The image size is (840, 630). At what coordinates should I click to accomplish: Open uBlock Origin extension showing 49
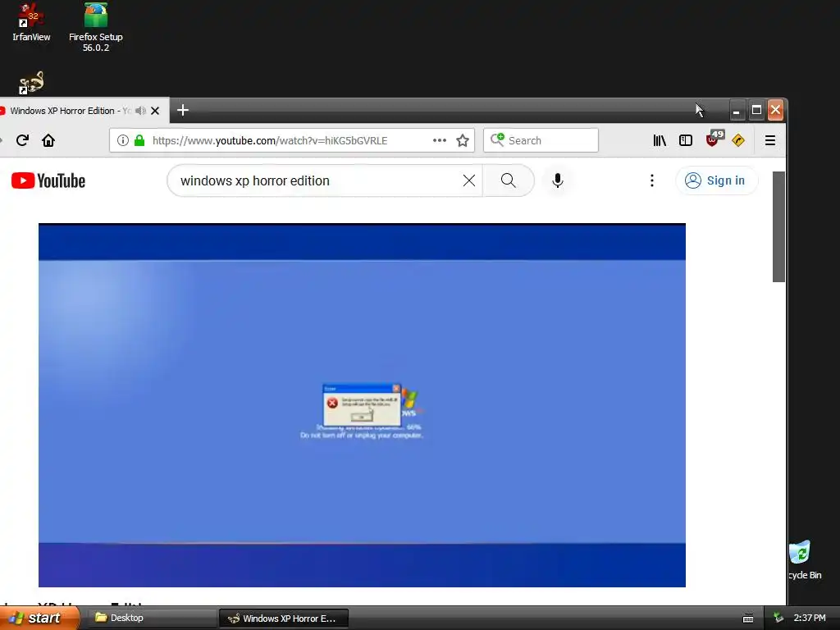(x=714, y=138)
